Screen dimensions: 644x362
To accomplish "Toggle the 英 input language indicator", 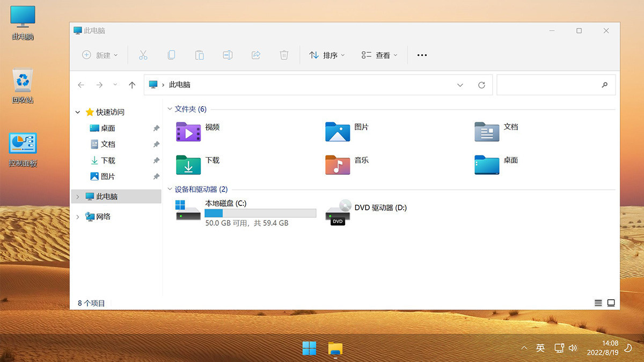I will [x=540, y=348].
